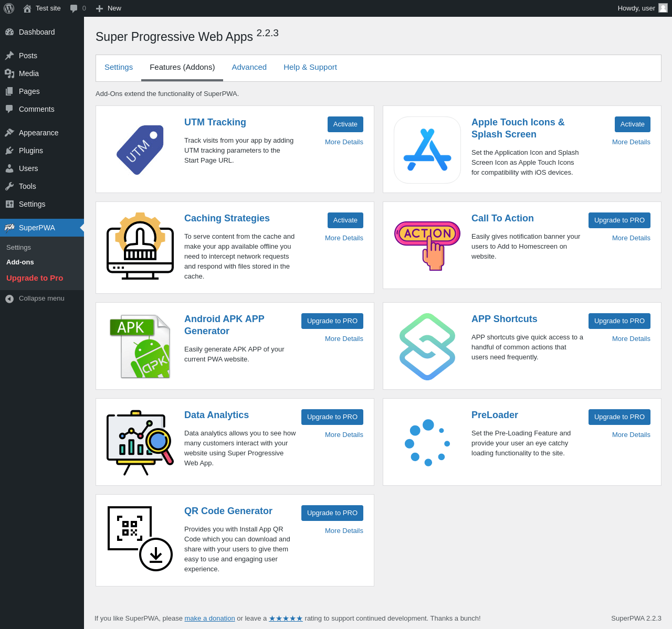The width and height of the screenshot is (672, 629).
Task: View More Details for PreLoader
Action: coord(631,435)
